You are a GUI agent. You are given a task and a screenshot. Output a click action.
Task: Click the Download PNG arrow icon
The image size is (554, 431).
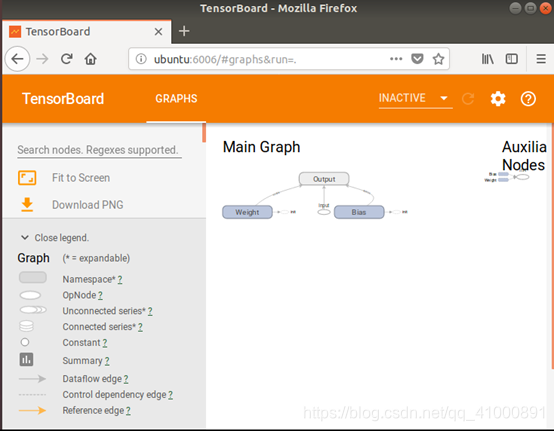pyautogui.click(x=27, y=205)
